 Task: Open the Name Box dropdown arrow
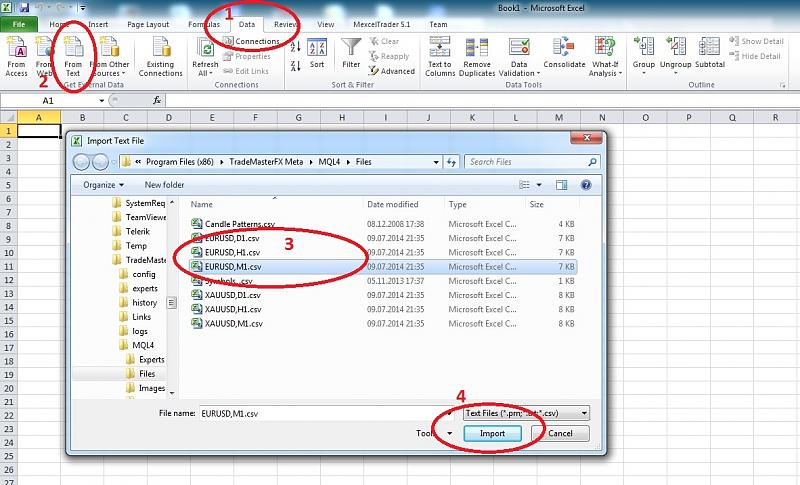pos(102,101)
